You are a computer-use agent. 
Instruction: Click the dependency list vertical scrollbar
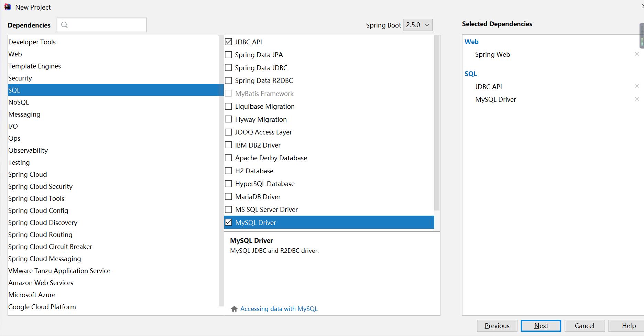[437, 123]
